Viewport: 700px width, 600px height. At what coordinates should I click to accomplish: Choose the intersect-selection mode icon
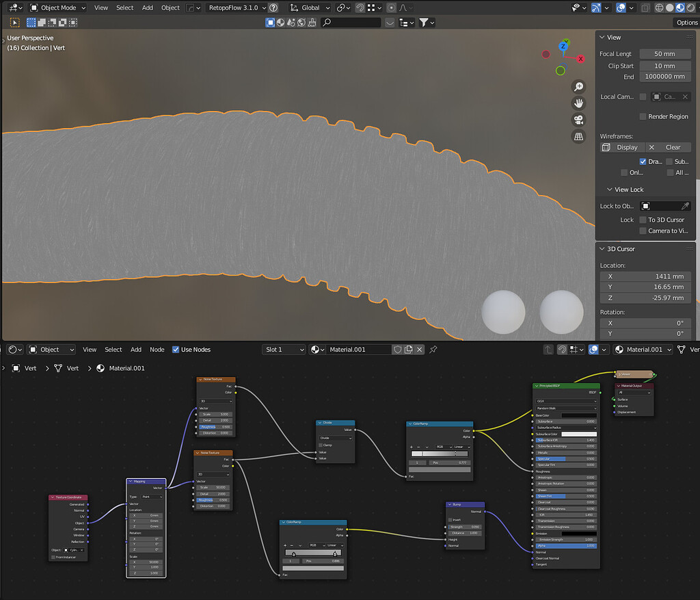click(73, 23)
